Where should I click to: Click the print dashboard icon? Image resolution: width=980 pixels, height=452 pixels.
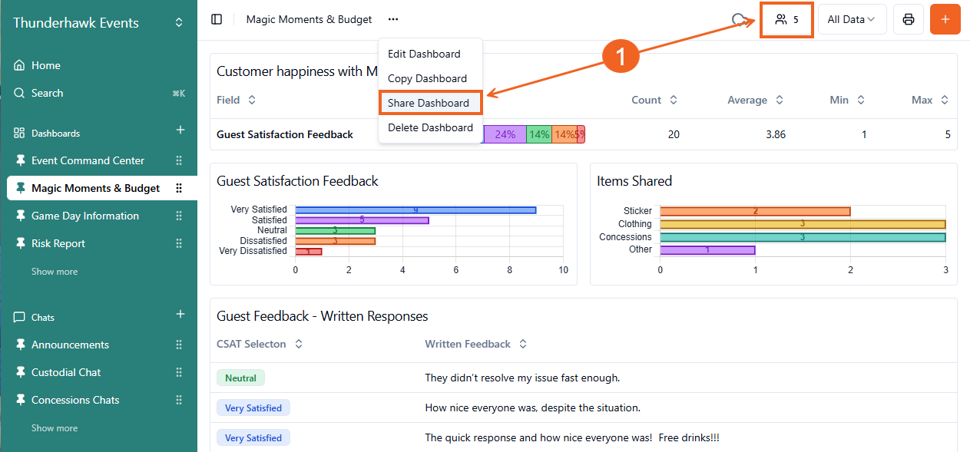pos(908,19)
